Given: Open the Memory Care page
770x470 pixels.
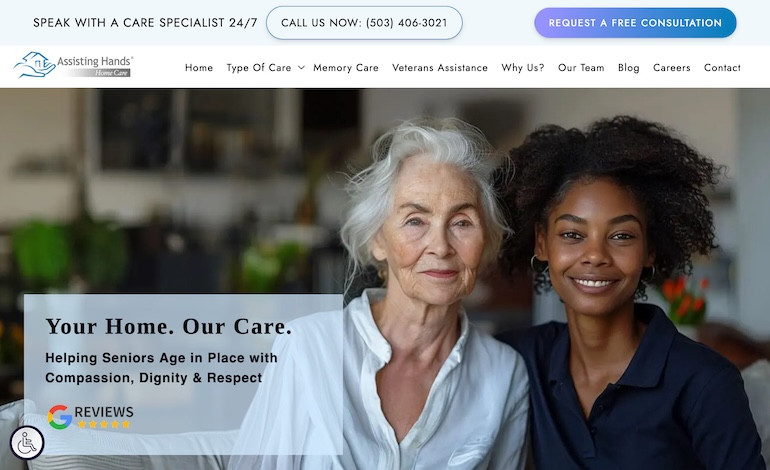Looking at the screenshot, I should pos(346,68).
